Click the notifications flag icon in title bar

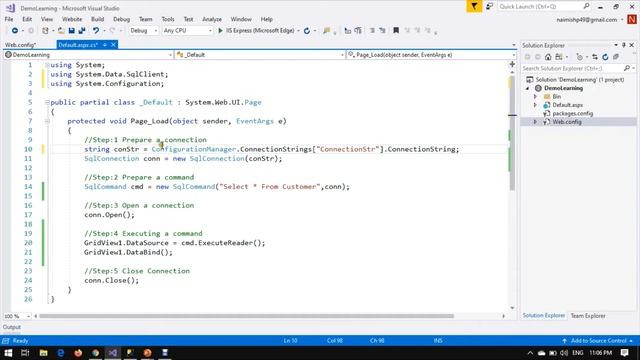[474, 7]
